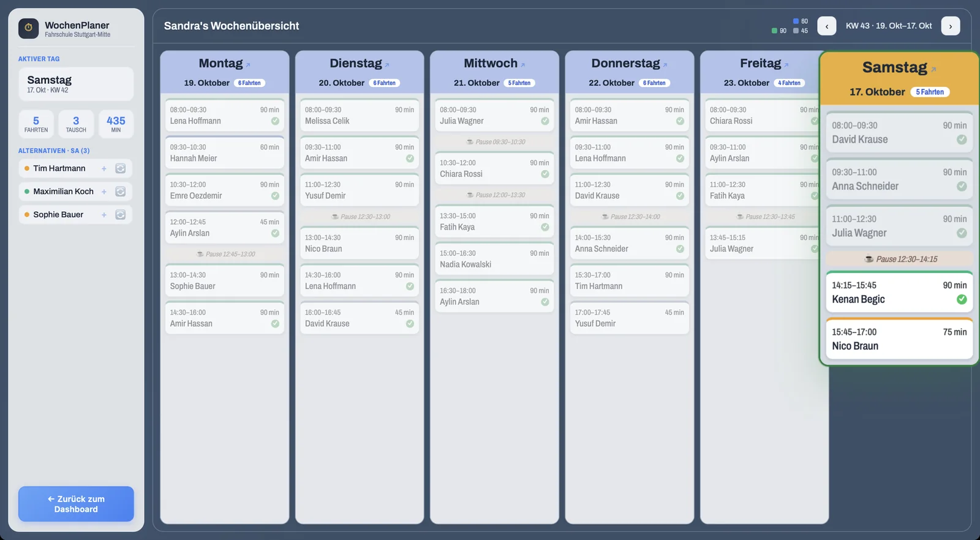Click Zurück zum Dashboard button
This screenshot has width=980, height=540.
click(76, 504)
